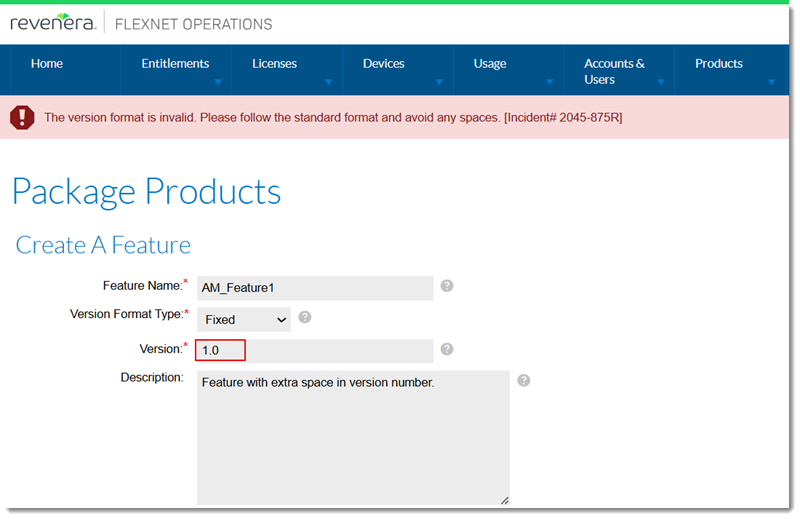Open help icon beside Feature Name field

pos(447,286)
